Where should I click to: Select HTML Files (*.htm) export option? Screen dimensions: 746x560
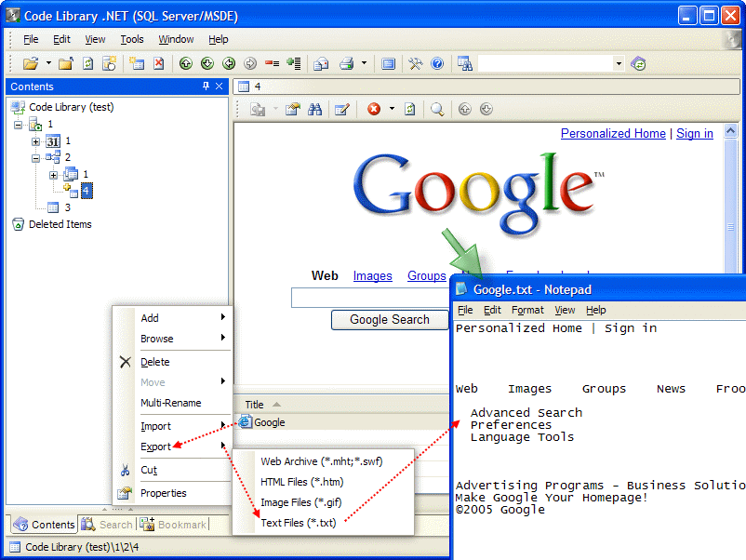323,482
